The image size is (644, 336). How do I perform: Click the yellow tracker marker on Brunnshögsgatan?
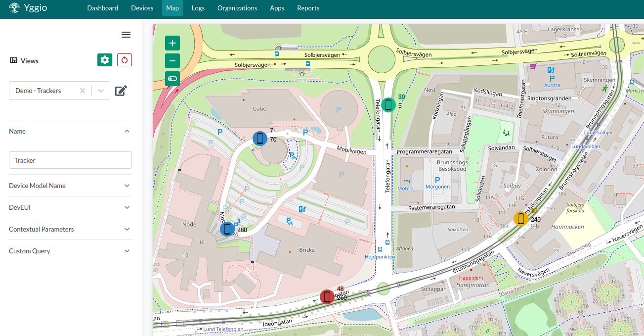pos(520,218)
